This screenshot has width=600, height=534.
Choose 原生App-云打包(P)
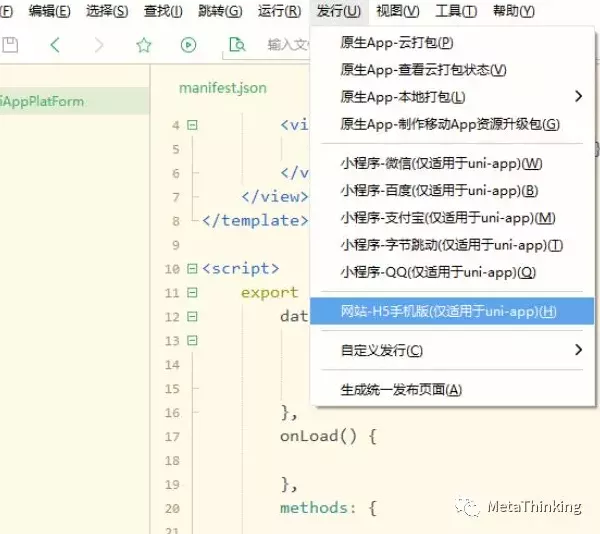452,42
